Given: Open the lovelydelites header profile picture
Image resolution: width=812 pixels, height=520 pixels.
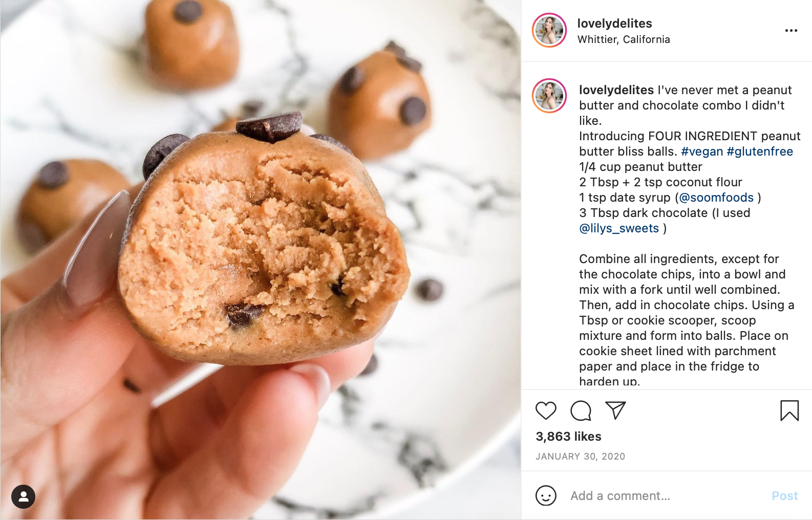Looking at the screenshot, I should click(x=549, y=30).
